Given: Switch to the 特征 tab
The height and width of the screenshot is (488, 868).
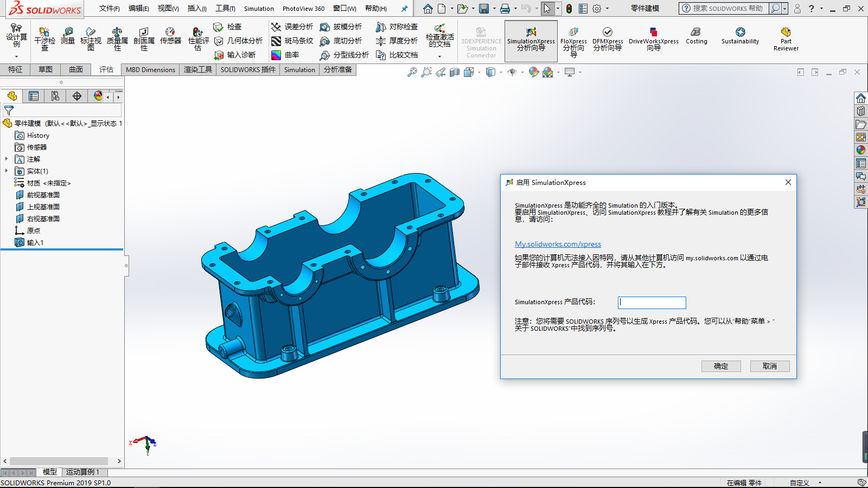Looking at the screenshot, I should tap(15, 69).
